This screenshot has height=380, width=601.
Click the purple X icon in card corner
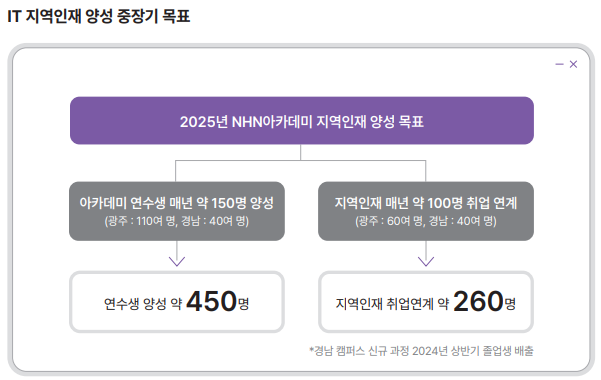573,64
